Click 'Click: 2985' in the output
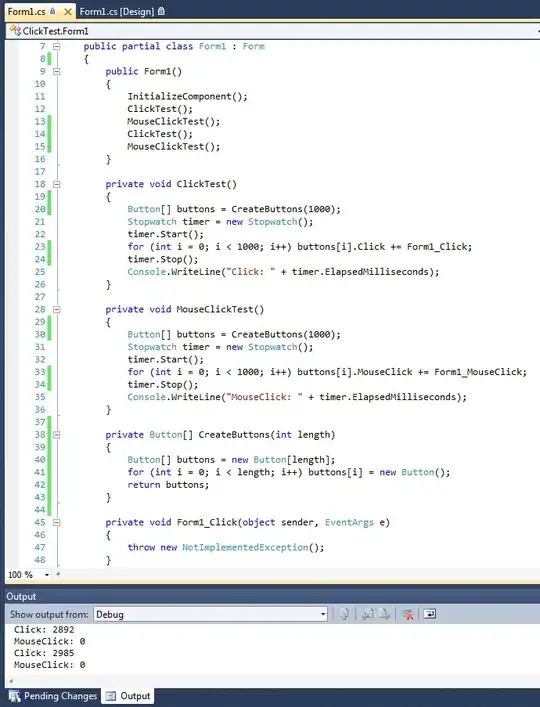The width and height of the screenshot is (540, 707). [x=44, y=653]
